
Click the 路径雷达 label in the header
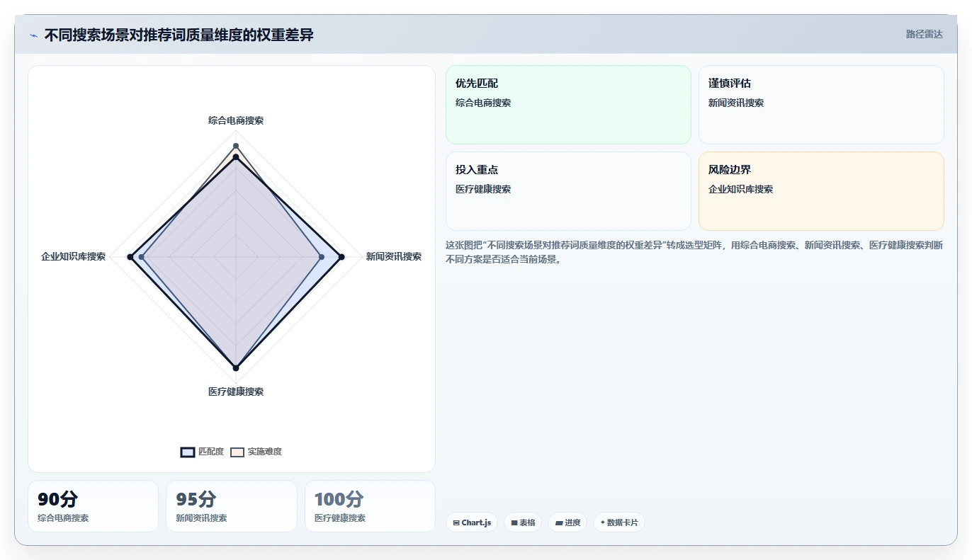tap(925, 34)
